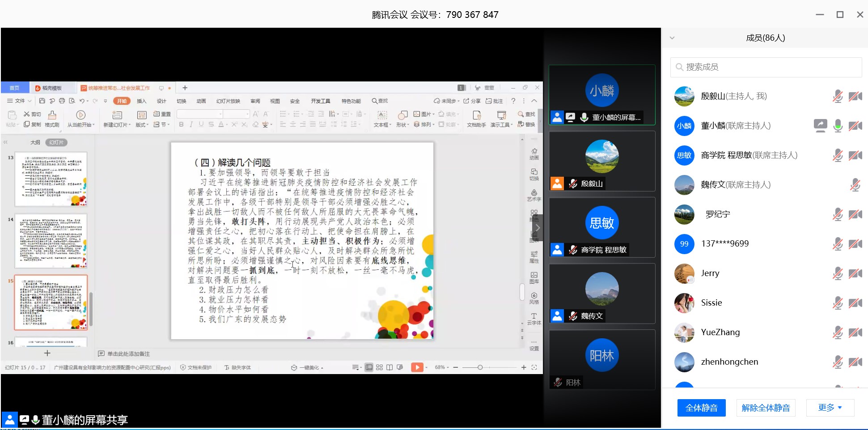868x430 pixels.
Task: Open the 演示工具 presentation tools
Action: point(501,119)
